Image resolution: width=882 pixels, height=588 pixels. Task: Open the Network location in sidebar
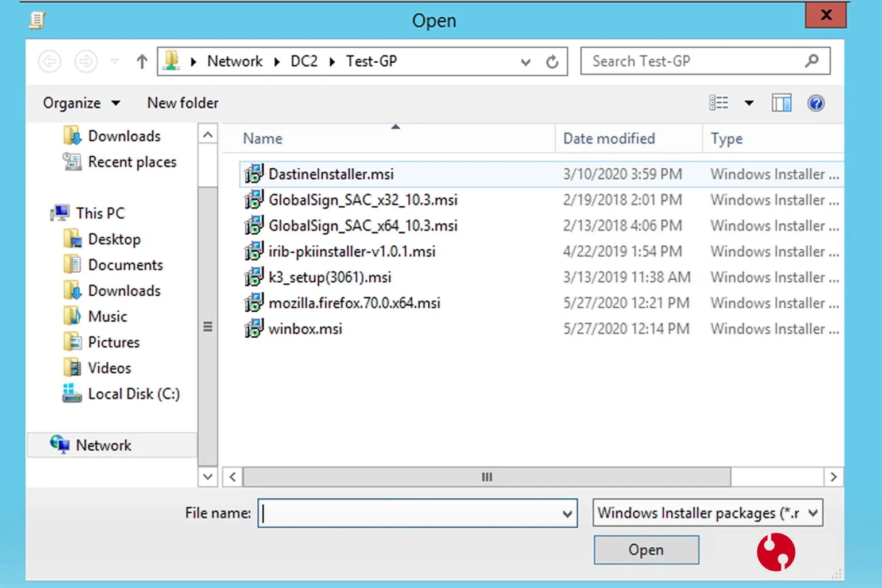[x=112, y=445]
